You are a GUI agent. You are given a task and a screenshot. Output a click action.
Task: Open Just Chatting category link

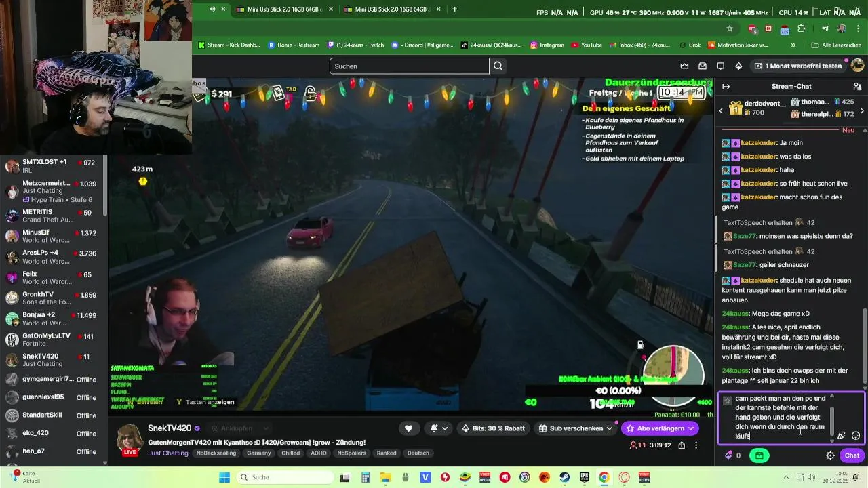tap(168, 453)
